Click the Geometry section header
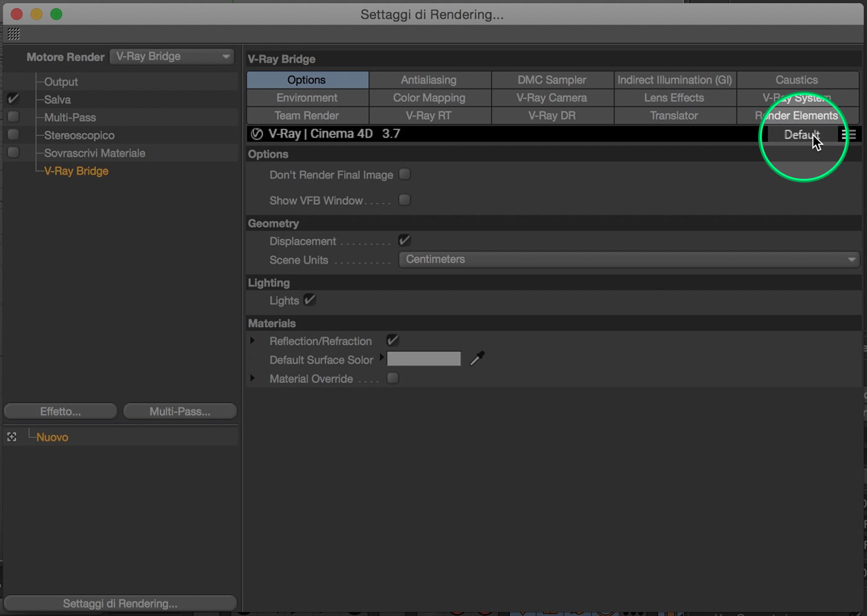Viewport: 867px width, 616px height. (553, 223)
